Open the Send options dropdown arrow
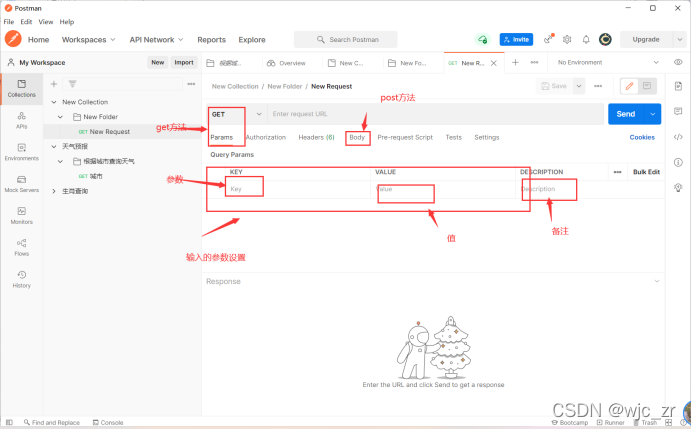Viewport: 691px width, 430px height. [x=653, y=114]
